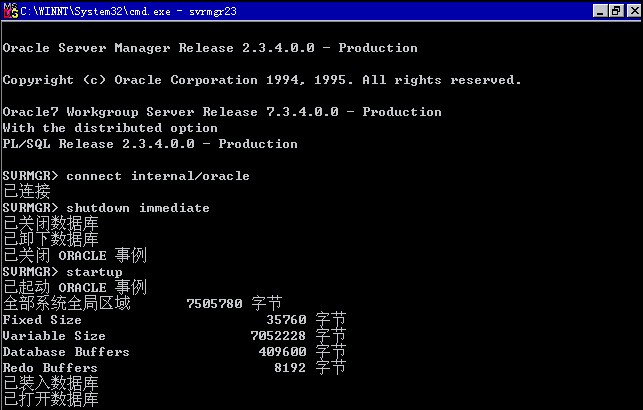Click the 'Oracle Server Manager Release 2.3.4.0.0' line

click(210, 48)
